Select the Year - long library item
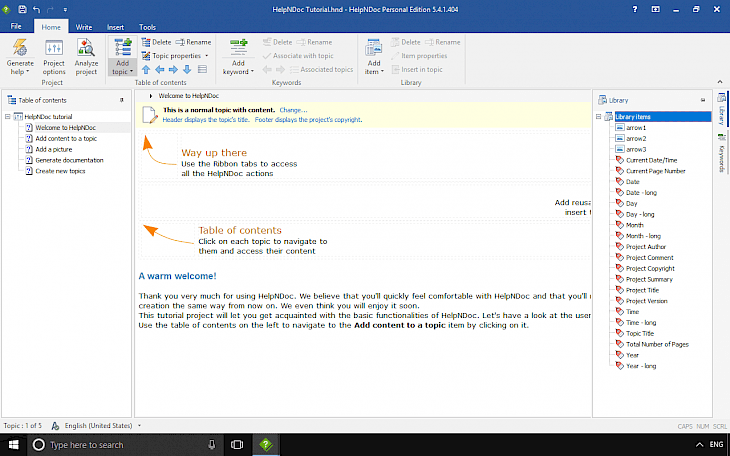This screenshot has width=730, height=456. coord(641,366)
